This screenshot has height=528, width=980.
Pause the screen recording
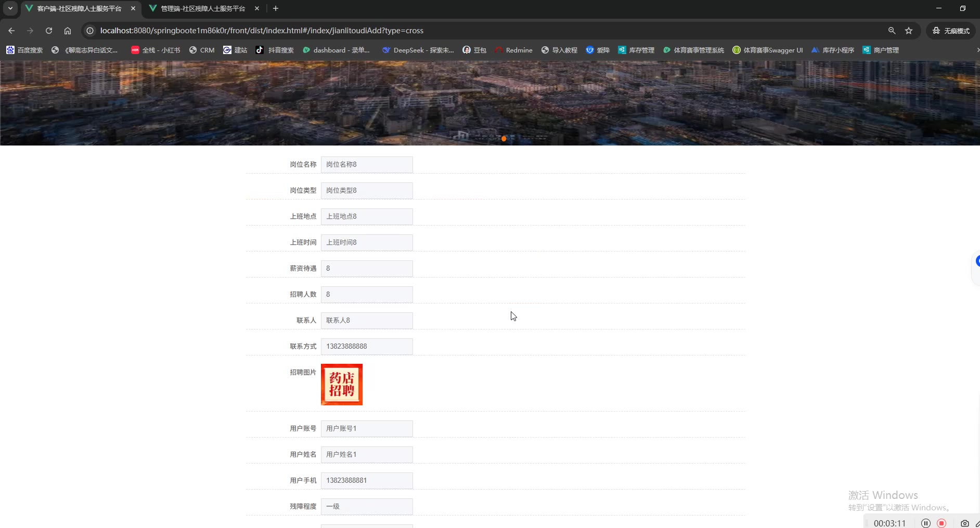(x=926, y=523)
